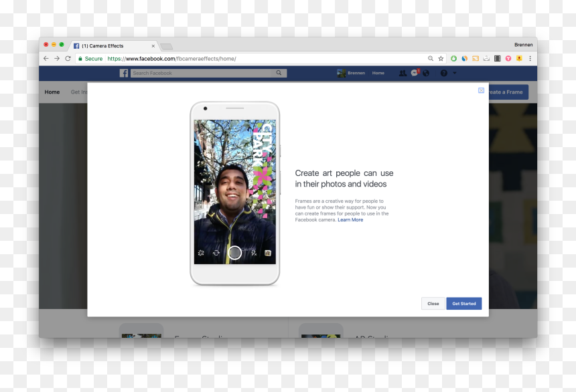This screenshot has height=392, width=576.
Task: Open the globe Notifications icon
Action: [x=426, y=73]
